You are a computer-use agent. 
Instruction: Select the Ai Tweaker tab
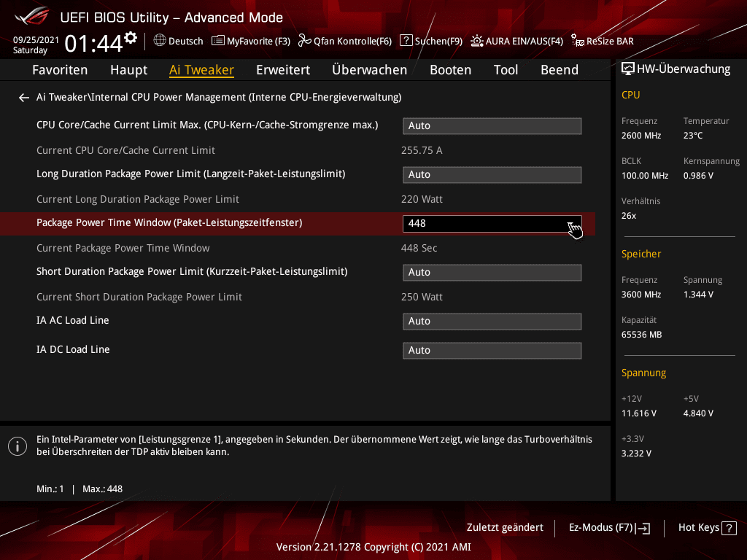(201, 70)
